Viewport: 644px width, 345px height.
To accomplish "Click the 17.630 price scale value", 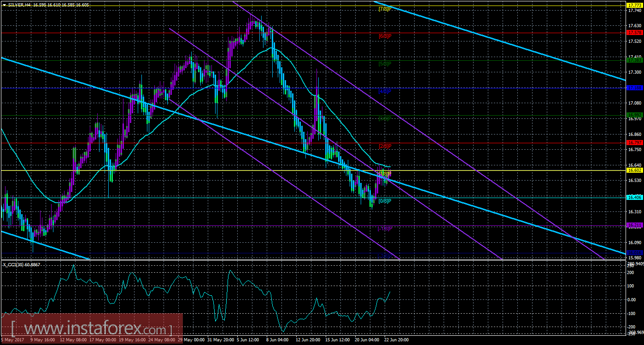I will point(635,25).
